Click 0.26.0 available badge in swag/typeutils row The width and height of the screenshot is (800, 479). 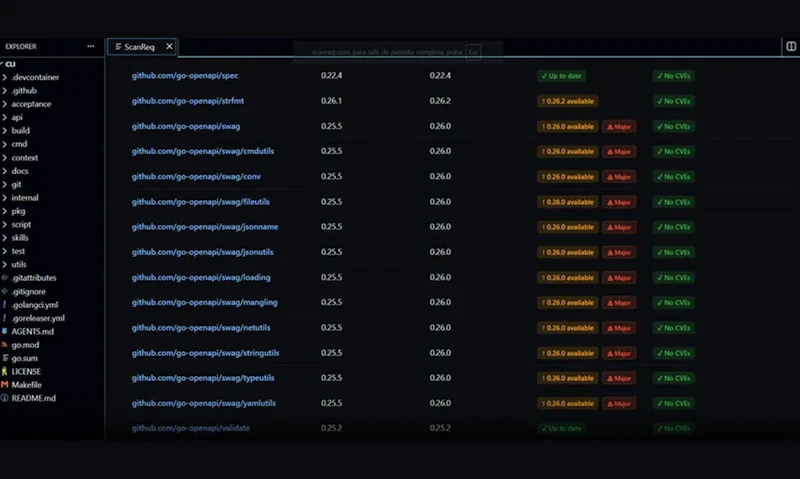point(568,379)
